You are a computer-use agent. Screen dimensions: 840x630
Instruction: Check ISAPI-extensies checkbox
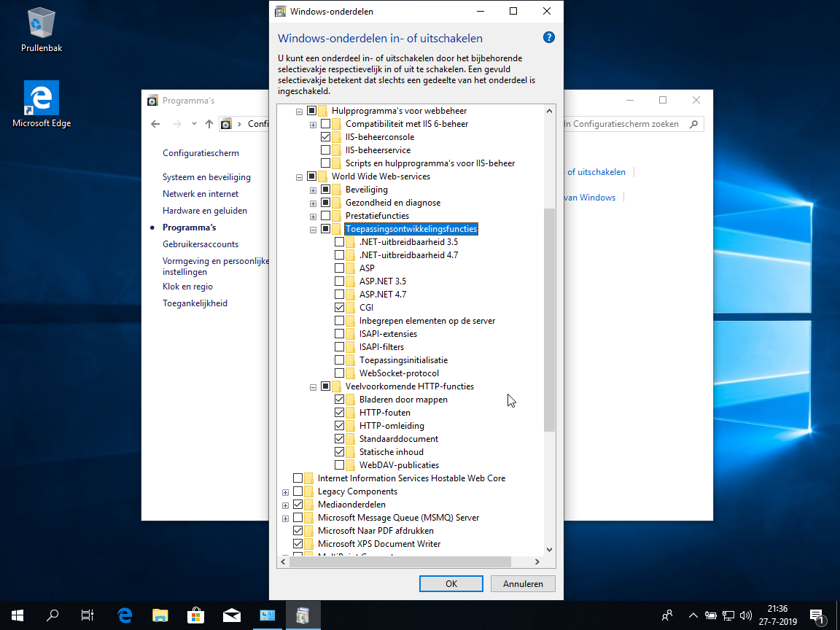click(339, 334)
